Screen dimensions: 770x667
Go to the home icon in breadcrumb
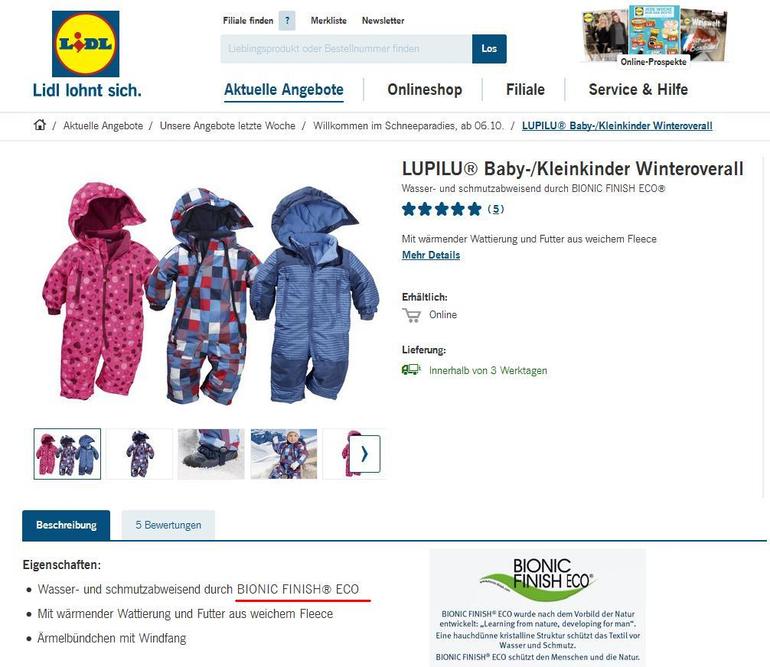coord(40,125)
